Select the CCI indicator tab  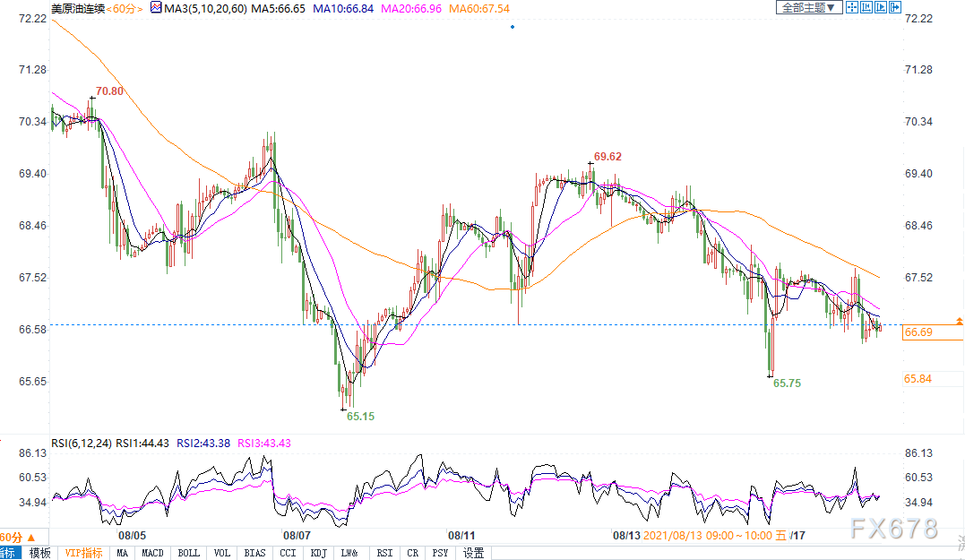coord(288,553)
